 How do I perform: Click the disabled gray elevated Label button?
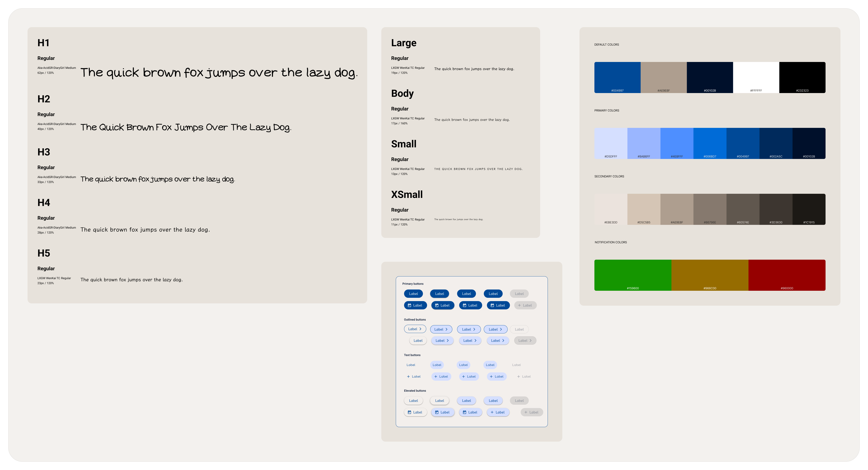[519, 401]
